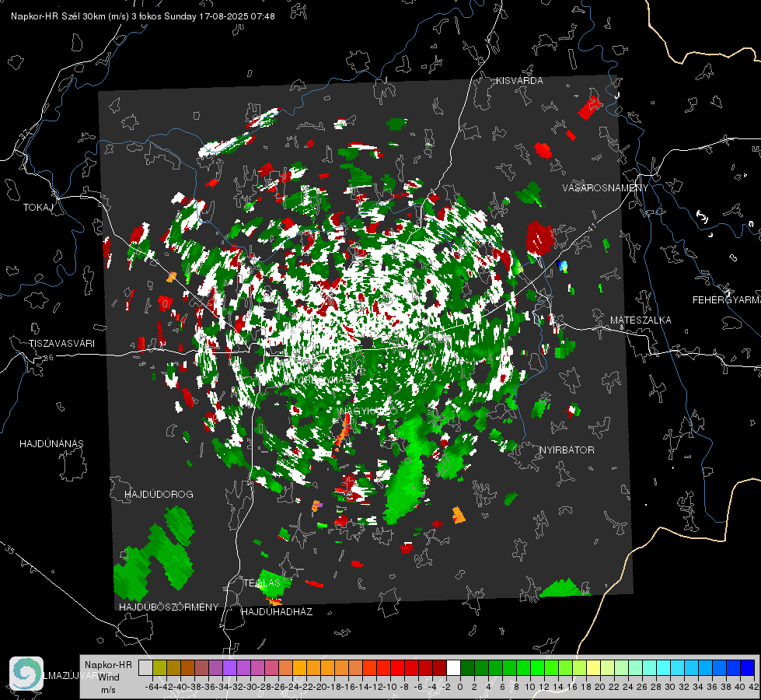This screenshot has width=761, height=700.
Task: Select the HAJDÚHADHÁZ label
Action: [277, 612]
